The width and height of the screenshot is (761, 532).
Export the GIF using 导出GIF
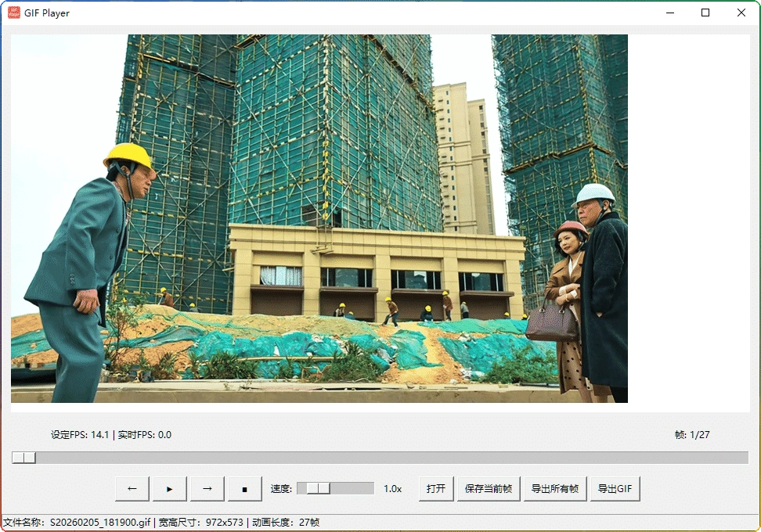click(613, 488)
